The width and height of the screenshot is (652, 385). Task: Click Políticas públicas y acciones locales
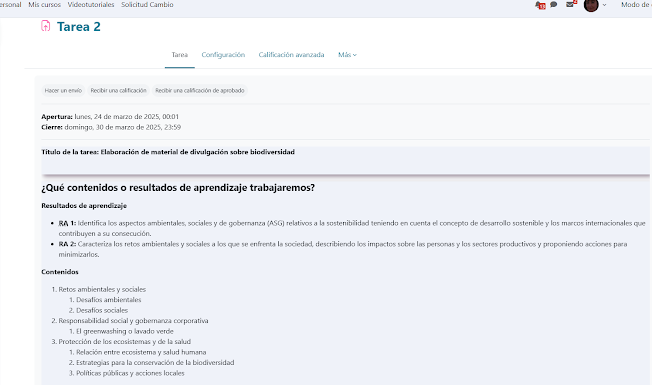coord(130,373)
